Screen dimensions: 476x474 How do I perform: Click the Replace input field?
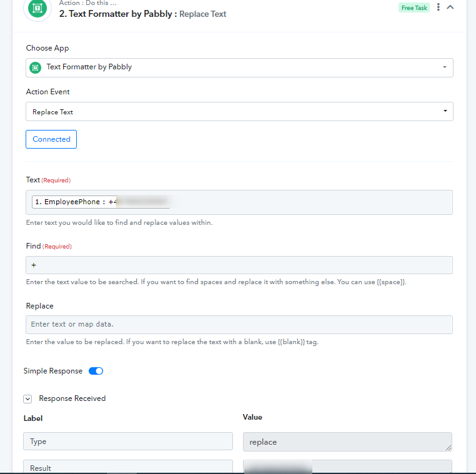click(x=239, y=325)
